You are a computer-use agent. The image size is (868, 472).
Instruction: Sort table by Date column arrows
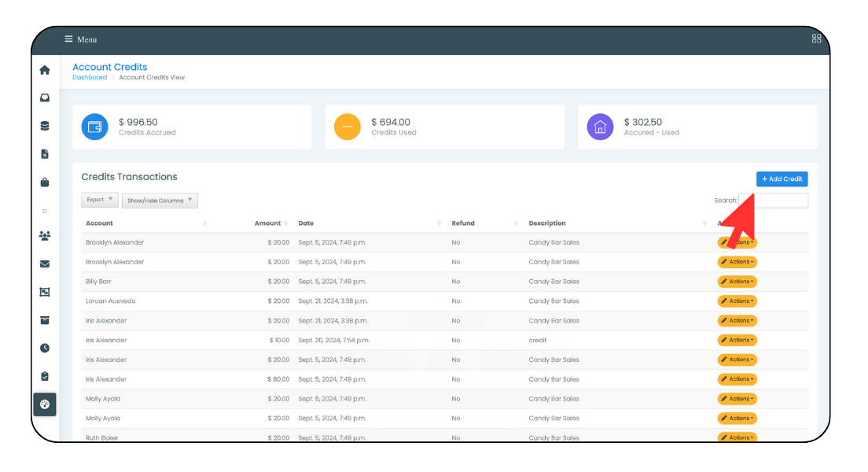439,223
